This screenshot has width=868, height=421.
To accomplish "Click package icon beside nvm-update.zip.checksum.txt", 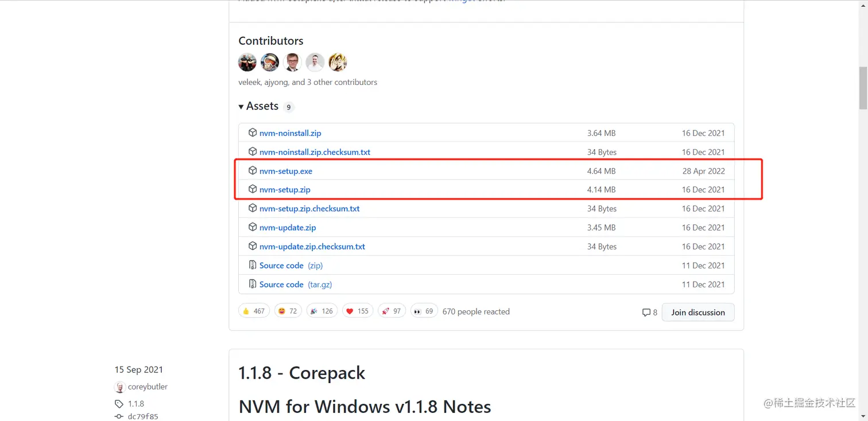I will click(253, 246).
